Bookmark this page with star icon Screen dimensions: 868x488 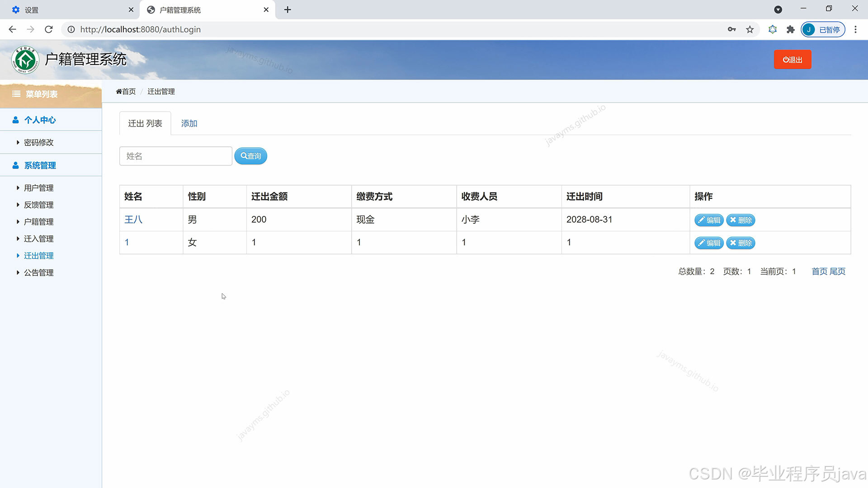[750, 29]
